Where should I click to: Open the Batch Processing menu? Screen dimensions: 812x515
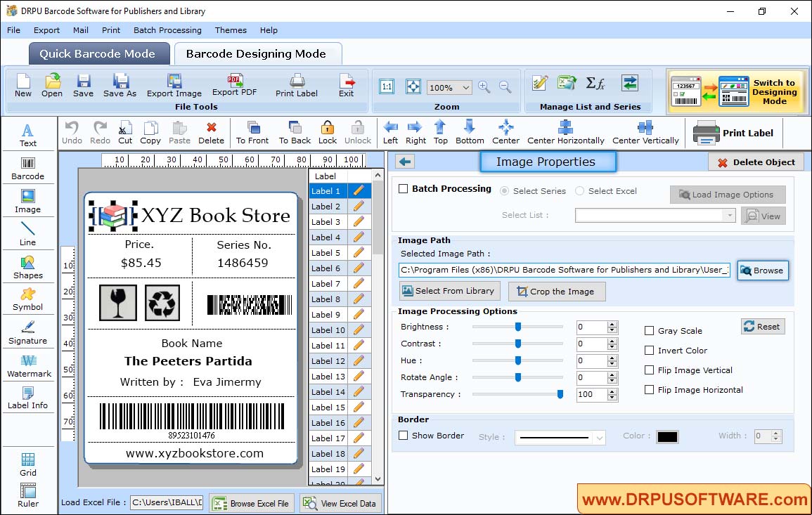pyautogui.click(x=167, y=30)
